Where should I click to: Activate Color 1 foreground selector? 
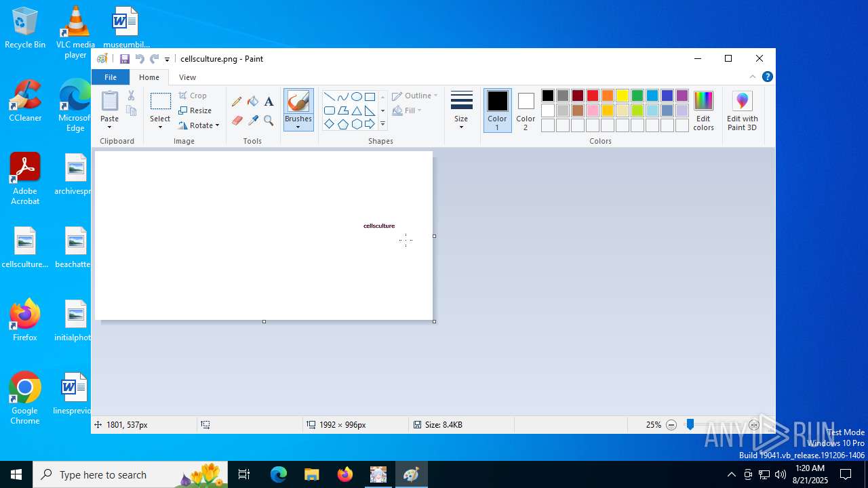click(x=497, y=110)
